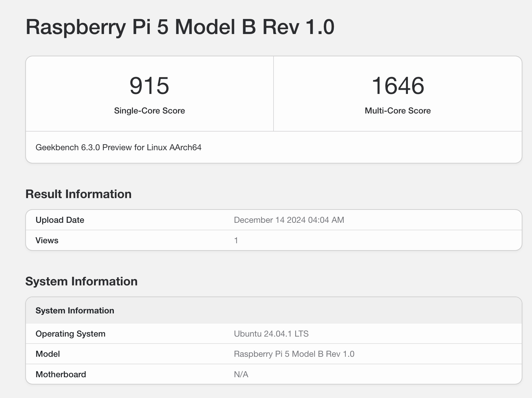Click the Model value 'Raspberry Pi 5 Model B Rev 1.0'
The height and width of the screenshot is (398, 532).
tap(294, 354)
